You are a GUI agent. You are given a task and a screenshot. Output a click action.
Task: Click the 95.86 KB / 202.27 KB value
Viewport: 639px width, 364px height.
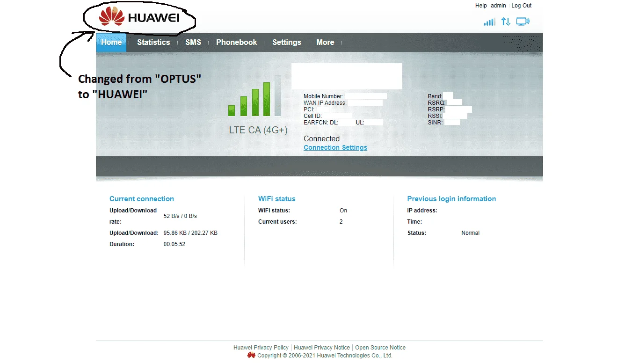[190, 233]
